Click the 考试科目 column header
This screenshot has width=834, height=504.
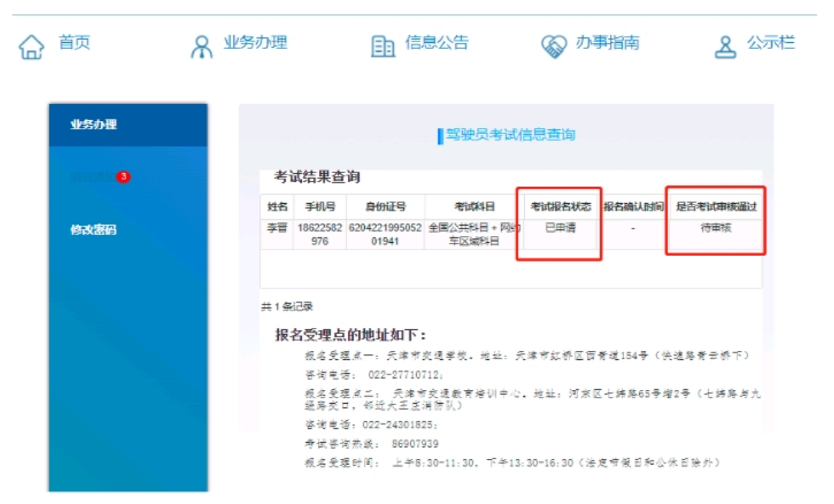click(x=474, y=207)
